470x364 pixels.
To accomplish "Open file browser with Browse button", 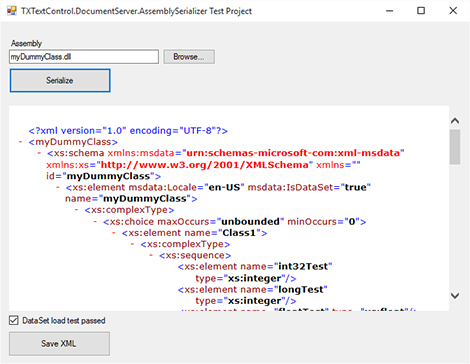I will [189, 57].
